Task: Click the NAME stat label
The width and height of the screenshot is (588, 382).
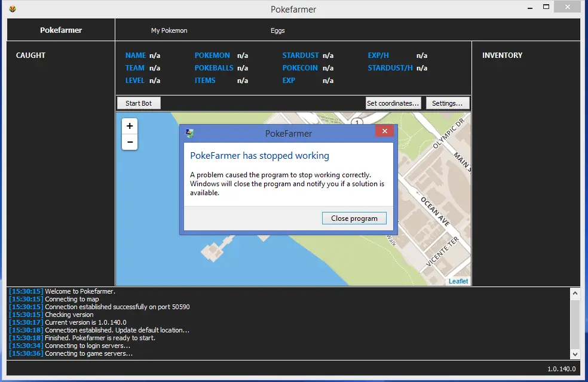Action: [x=136, y=56]
